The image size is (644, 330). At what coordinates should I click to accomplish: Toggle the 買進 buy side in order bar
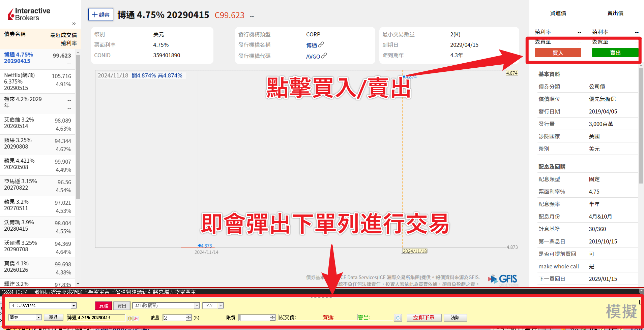pyautogui.click(x=104, y=305)
